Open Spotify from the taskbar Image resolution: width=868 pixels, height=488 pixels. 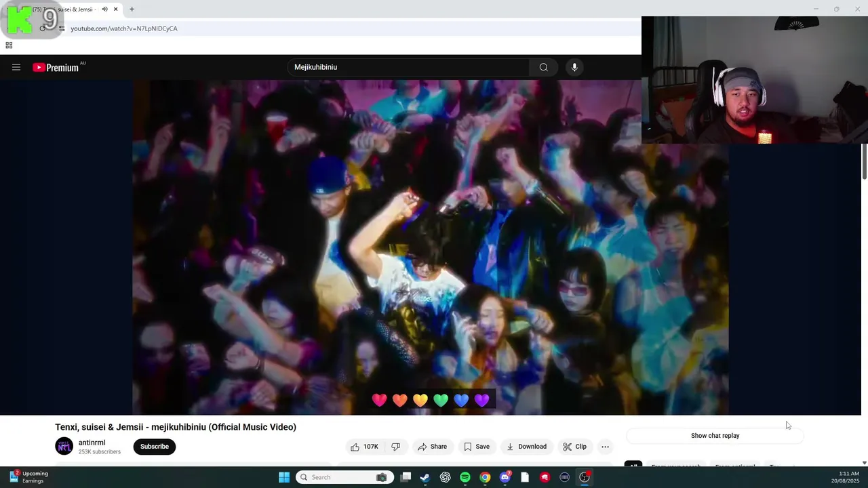point(465,477)
